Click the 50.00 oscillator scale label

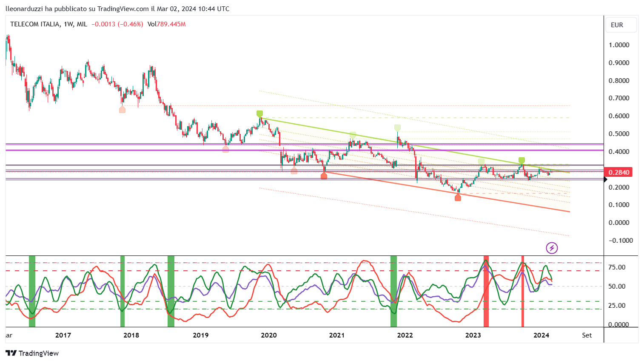point(617,286)
